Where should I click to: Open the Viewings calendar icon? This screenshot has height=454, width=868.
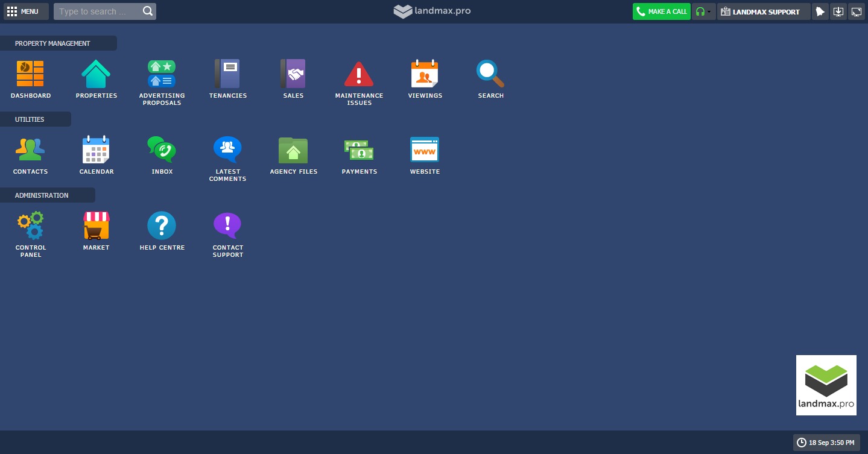425,74
